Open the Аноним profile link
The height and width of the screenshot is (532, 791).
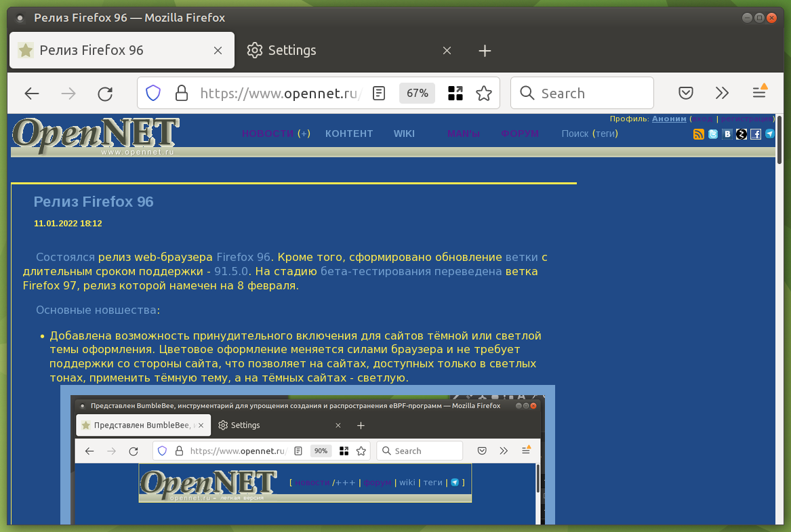pos(669,119)
